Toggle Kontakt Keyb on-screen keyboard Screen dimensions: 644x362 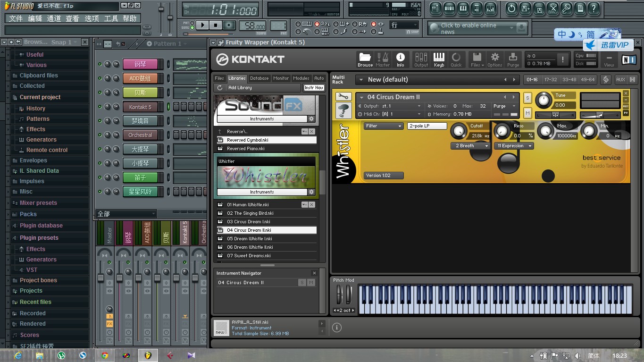[x=439, y=59]
